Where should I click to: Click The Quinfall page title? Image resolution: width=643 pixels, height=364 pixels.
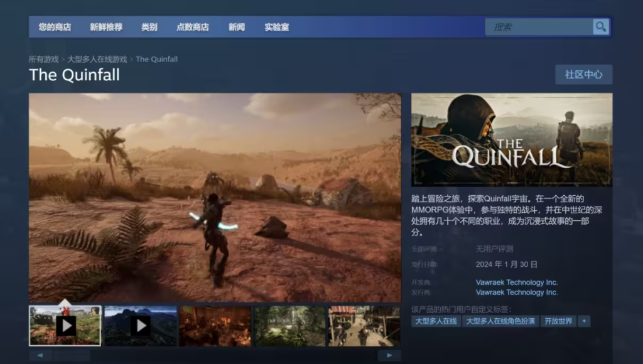coord(74,75)
